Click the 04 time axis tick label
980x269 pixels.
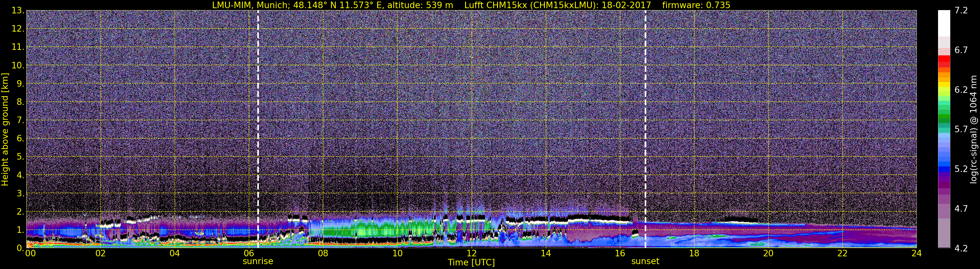pyautogui.click(x=175, y=253)
